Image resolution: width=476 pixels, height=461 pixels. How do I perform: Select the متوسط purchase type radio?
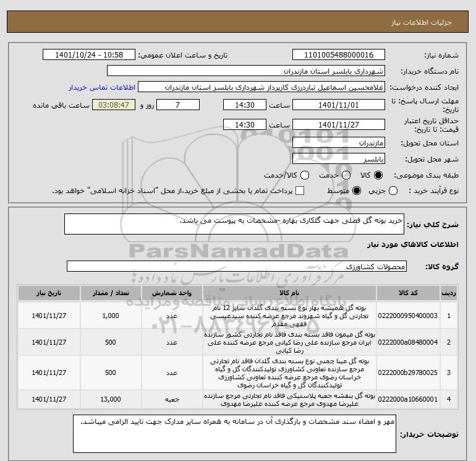click(x=357, y=191)
